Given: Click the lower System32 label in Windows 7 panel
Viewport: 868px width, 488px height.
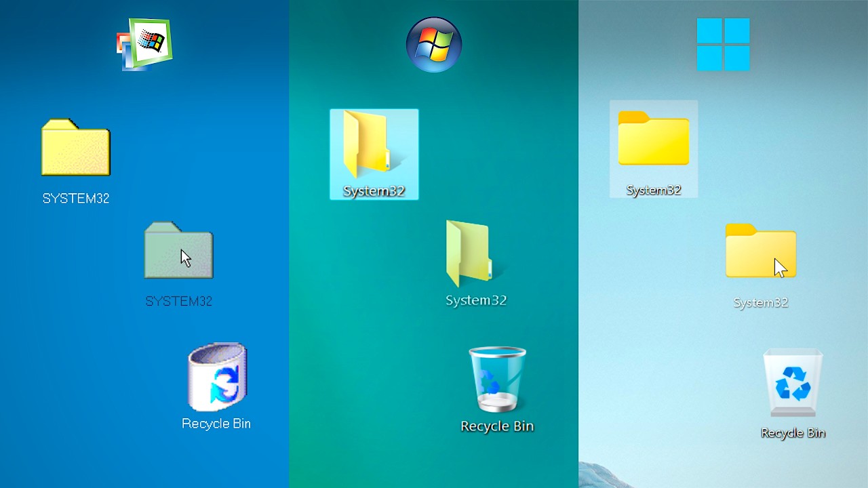Looking at the screenshot, I should click(x=476, y=300).
